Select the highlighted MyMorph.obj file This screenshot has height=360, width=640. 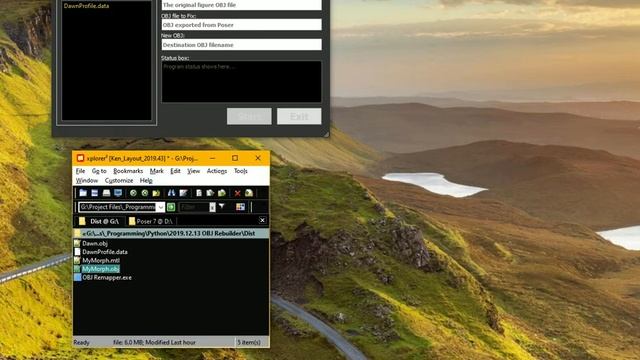pos(100,269)
